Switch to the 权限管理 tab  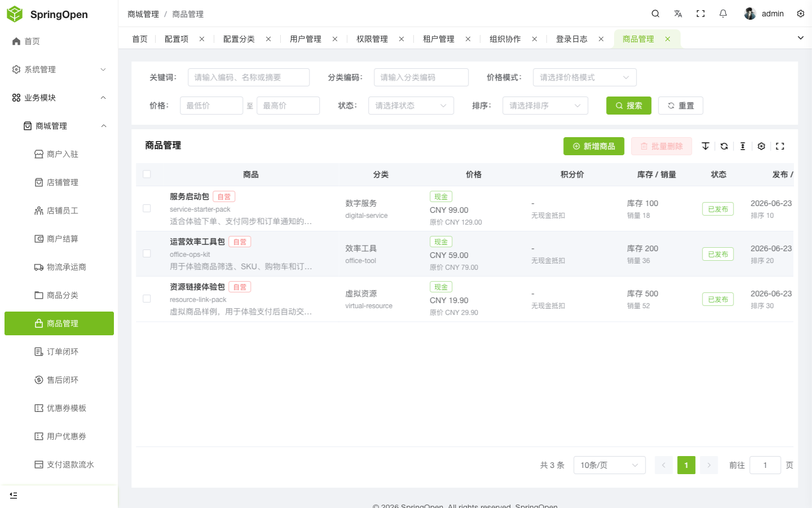point(372,39)
